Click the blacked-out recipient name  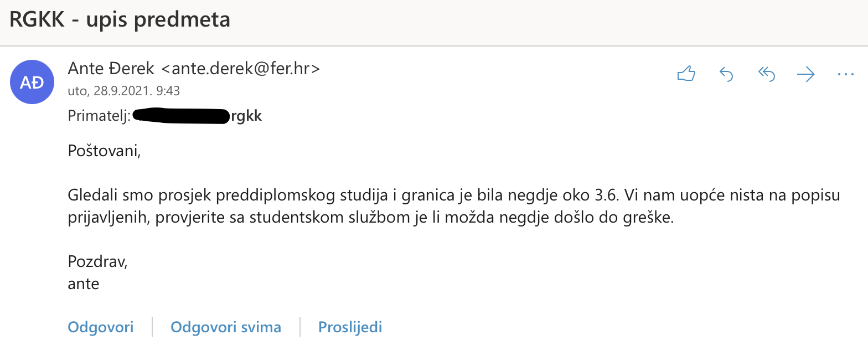181,116
